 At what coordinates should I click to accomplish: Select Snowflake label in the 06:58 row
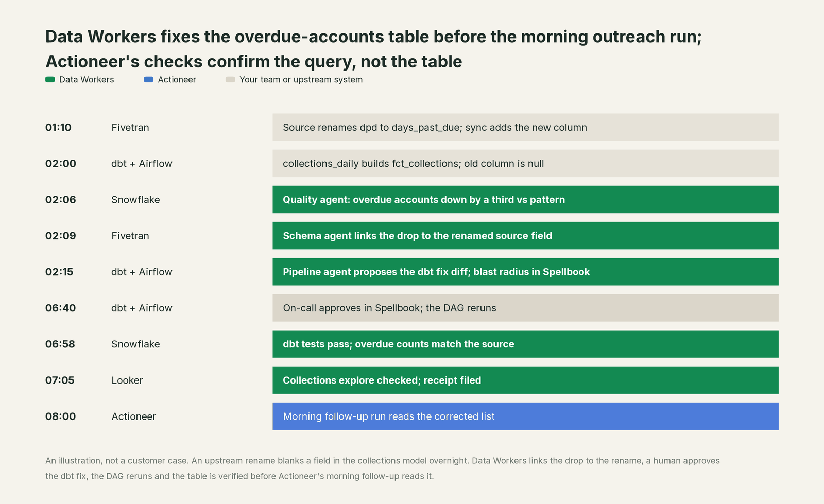(x=135, y=344)
